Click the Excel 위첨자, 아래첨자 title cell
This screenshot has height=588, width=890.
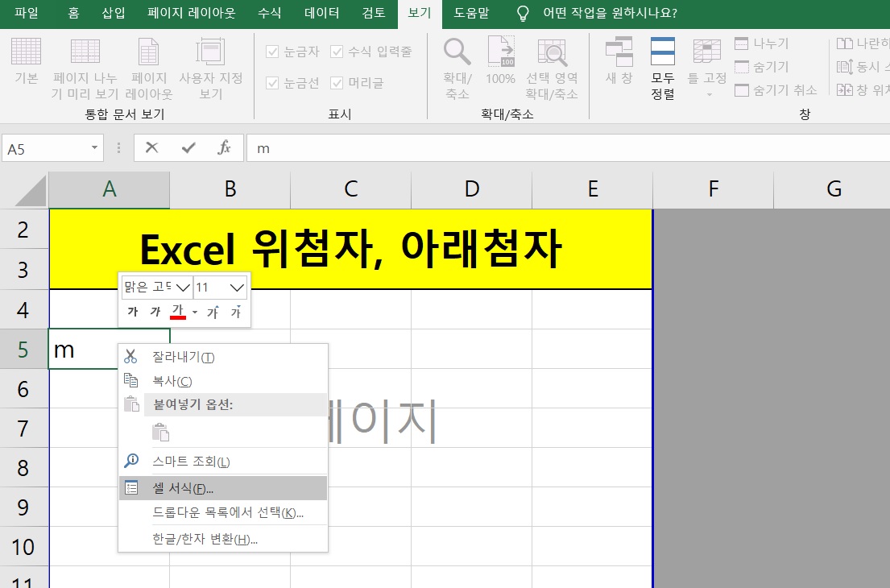click(x=351, y=249)
